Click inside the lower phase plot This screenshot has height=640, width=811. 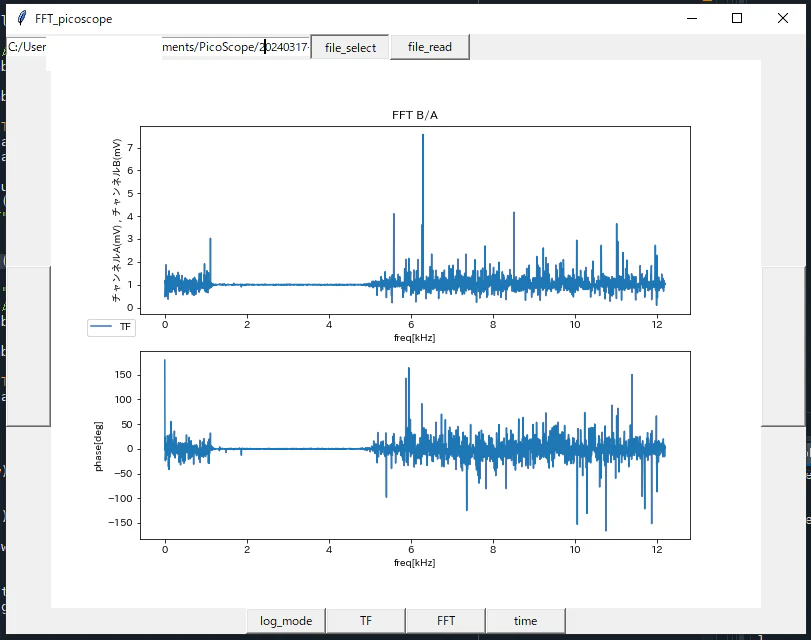415,445
